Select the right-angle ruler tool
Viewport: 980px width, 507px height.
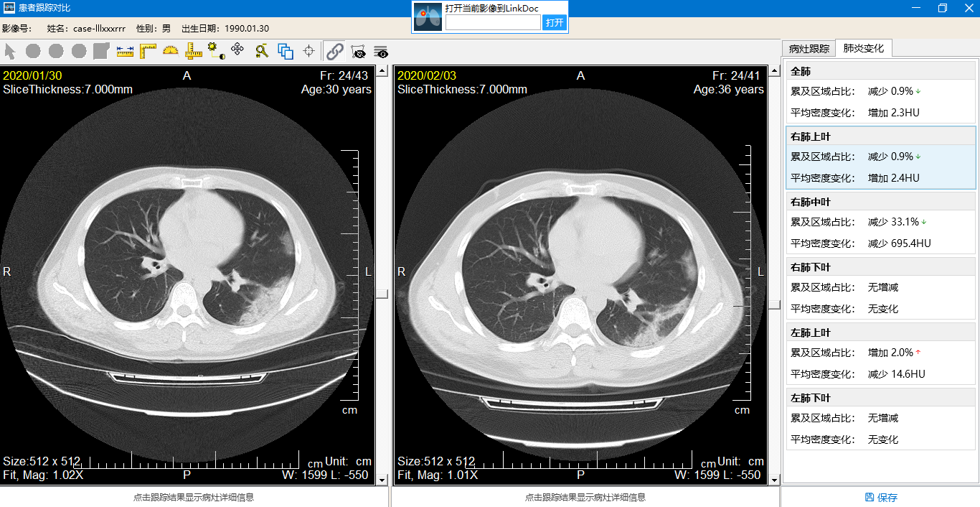click(148, 51)
